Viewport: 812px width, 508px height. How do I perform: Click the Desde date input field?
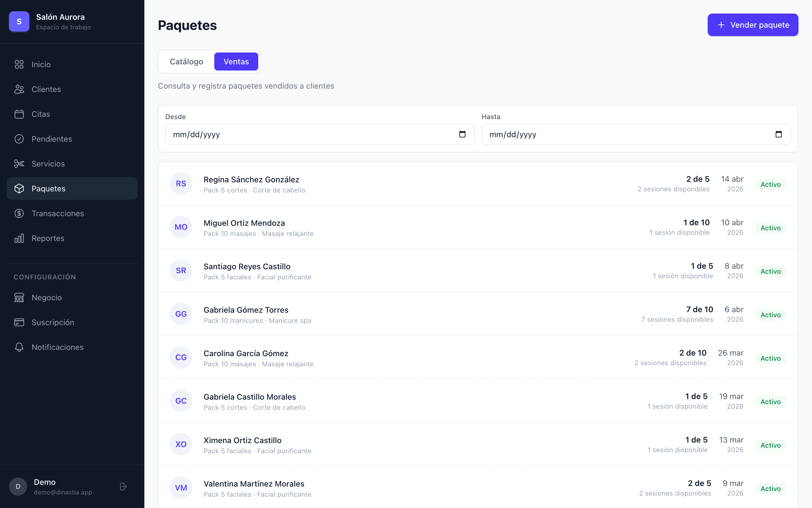pos(320,134)
